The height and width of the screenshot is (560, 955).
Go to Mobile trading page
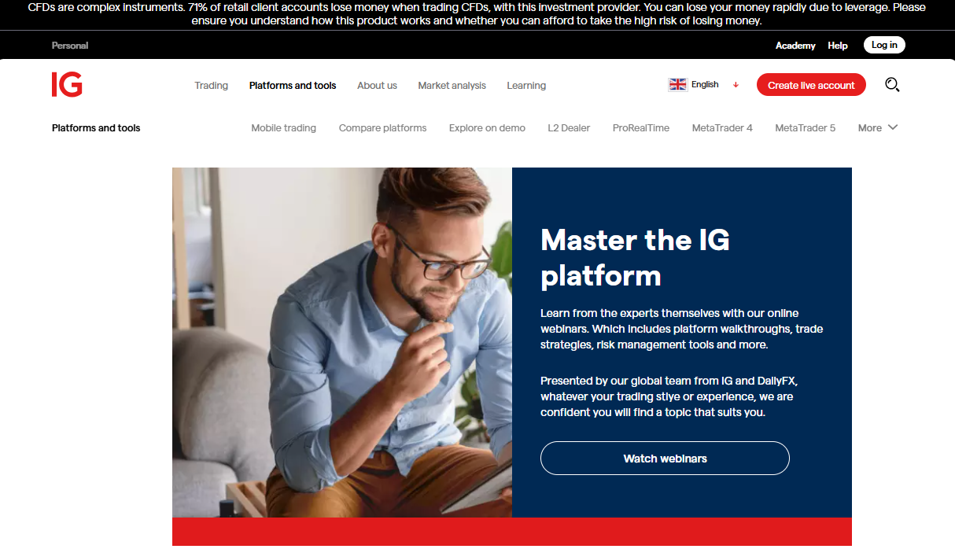284,127
